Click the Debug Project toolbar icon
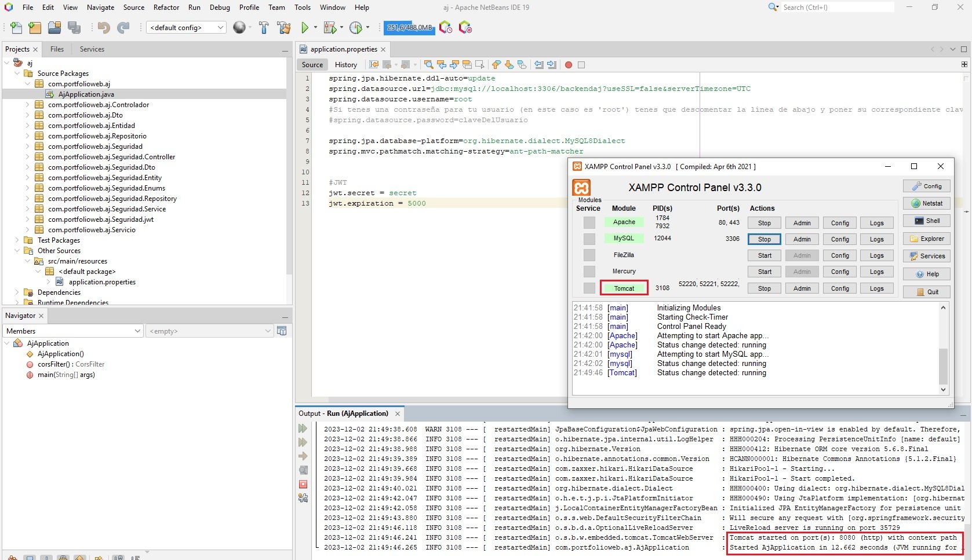Viewport: 972px width, 560px height. click(x=330, y=27)
